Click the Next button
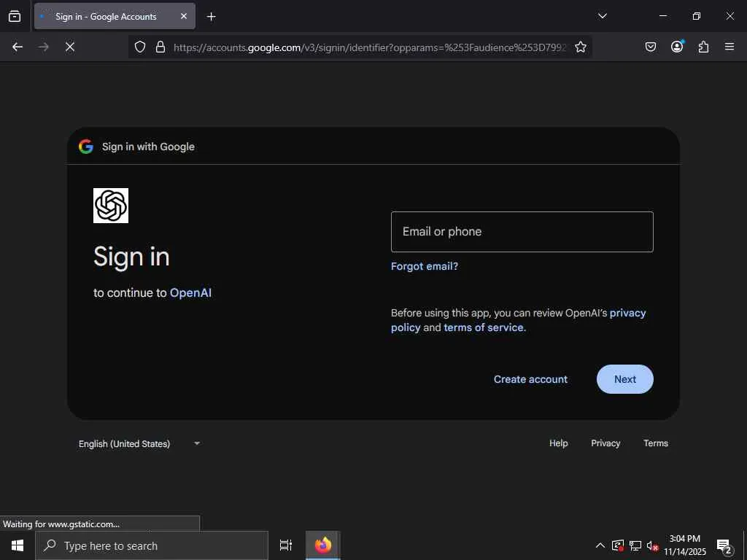747x560 pixels. [x=625, y=379]
